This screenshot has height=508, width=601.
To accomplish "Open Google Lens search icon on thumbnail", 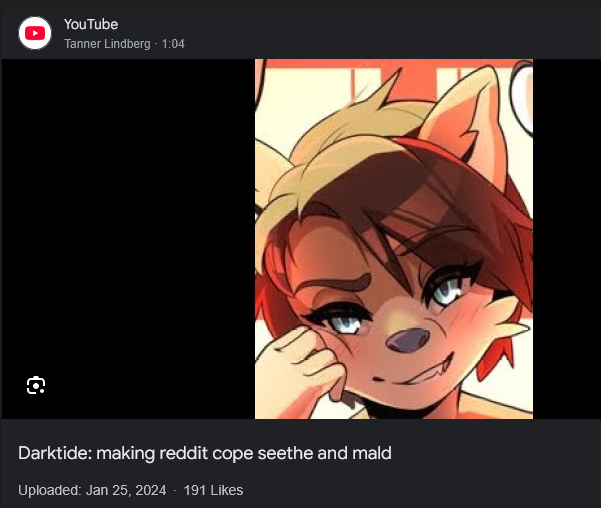I will tap(36, 385).
